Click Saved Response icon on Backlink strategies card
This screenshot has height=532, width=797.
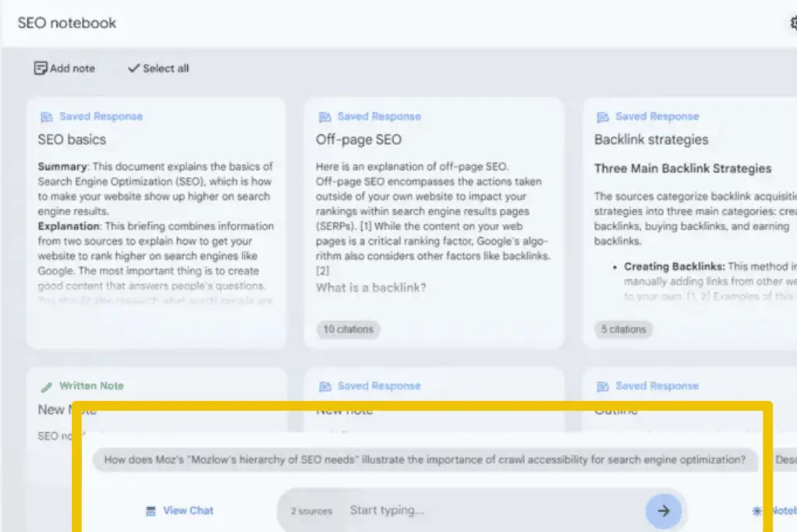point(602,117)
